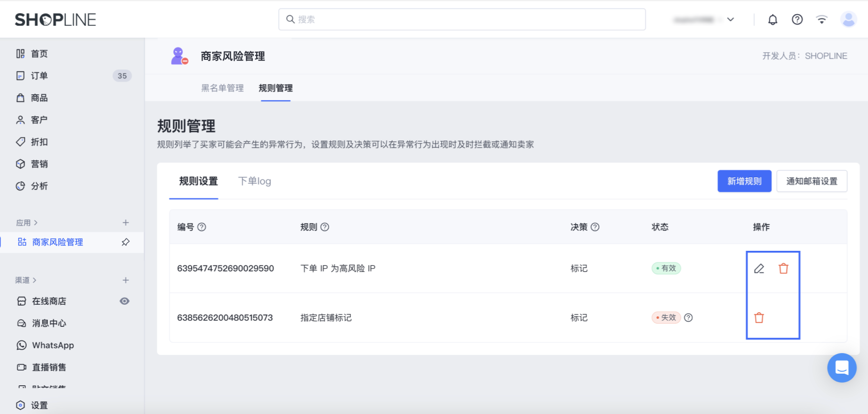Expand the 渠道 section header

pyautogui.click(x=26, y=280)
